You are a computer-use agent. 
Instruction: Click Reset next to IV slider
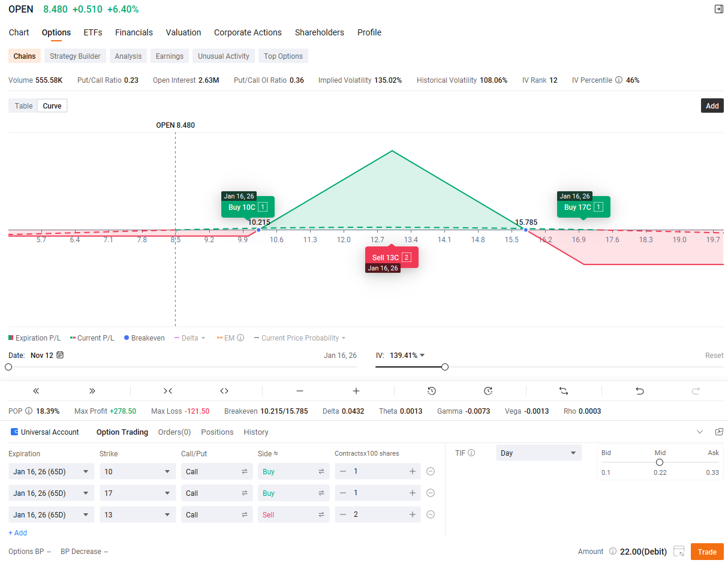[714, 355]
